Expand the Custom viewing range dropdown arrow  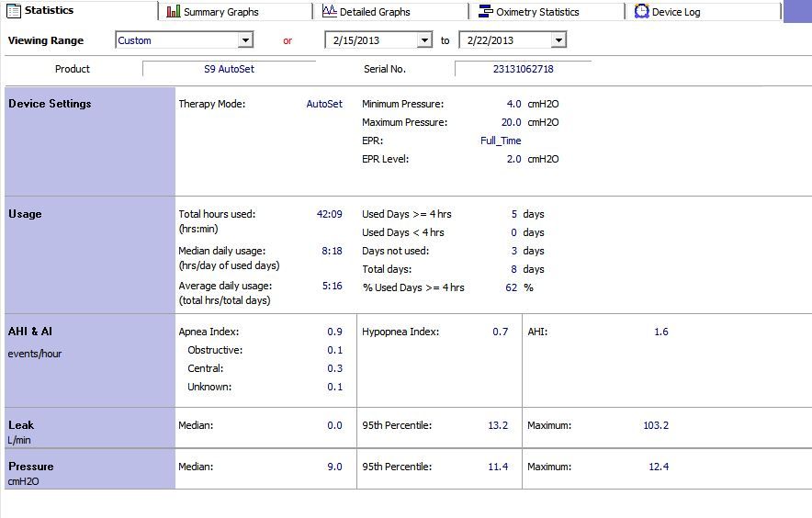[x=245, y=39]
